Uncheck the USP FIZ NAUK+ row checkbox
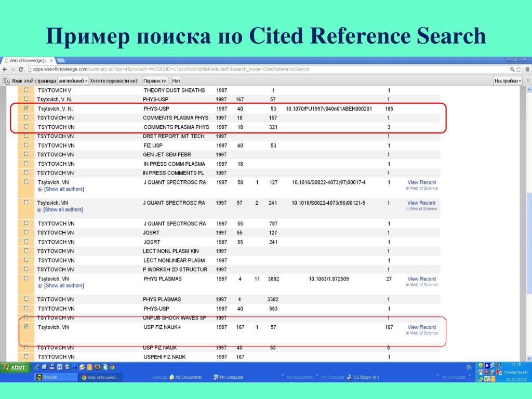 click(26, 326)
